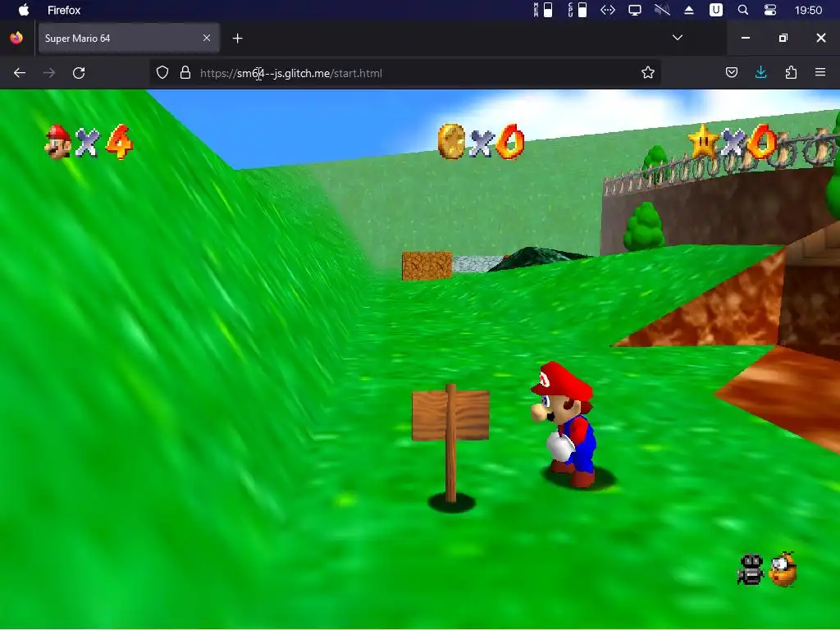The width and height of the screenshot is (840, 630).
Task: Click the power star counter icon
Action: click(x=703, y=141)
